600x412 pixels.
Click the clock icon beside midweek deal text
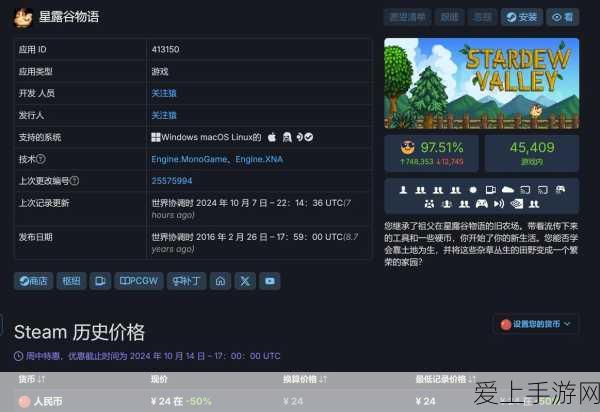pyautogui.click(x=18, y=356)
